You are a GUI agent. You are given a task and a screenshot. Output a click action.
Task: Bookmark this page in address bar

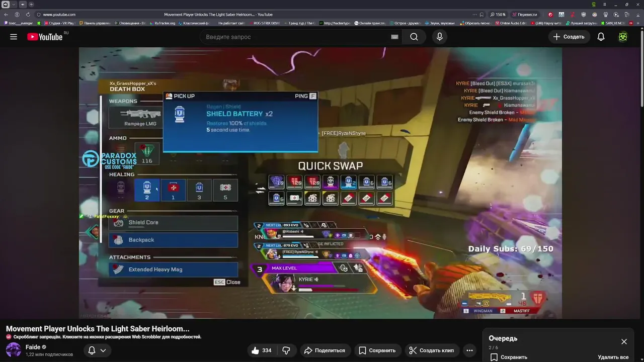[x=481, y=15]
